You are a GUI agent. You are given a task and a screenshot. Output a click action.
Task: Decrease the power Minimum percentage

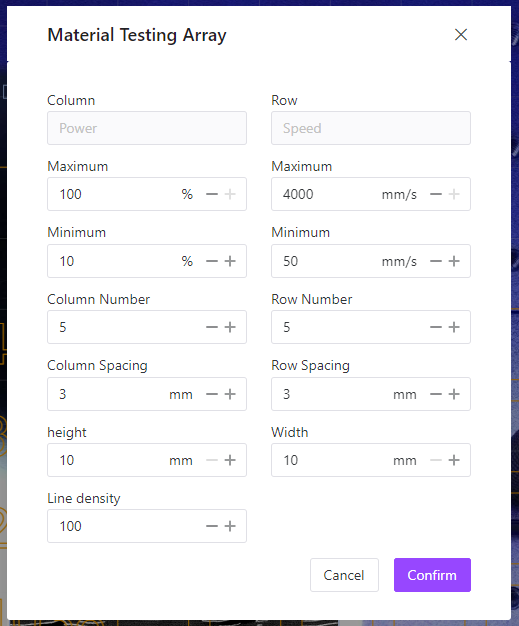[212, 261]
